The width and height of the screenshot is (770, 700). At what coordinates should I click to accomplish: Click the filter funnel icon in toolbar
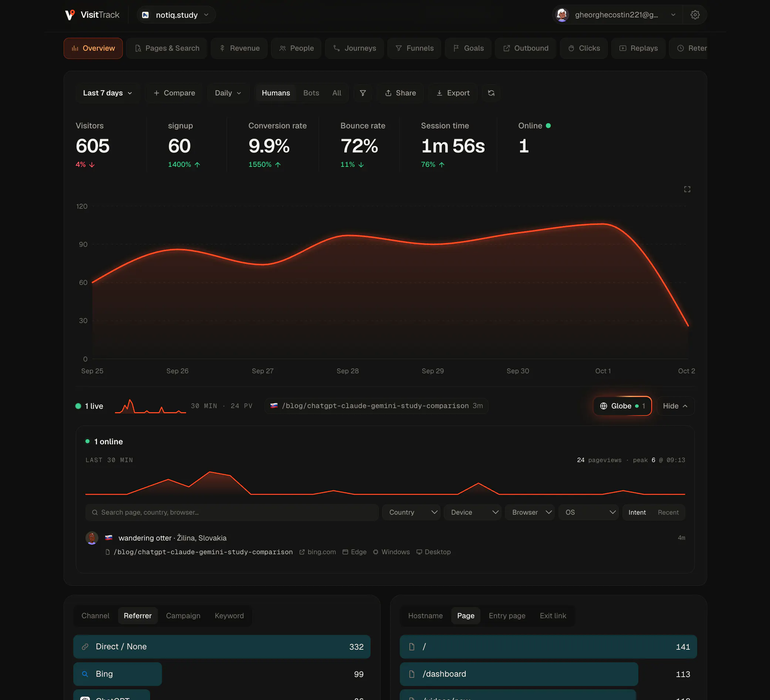point(363,93)
